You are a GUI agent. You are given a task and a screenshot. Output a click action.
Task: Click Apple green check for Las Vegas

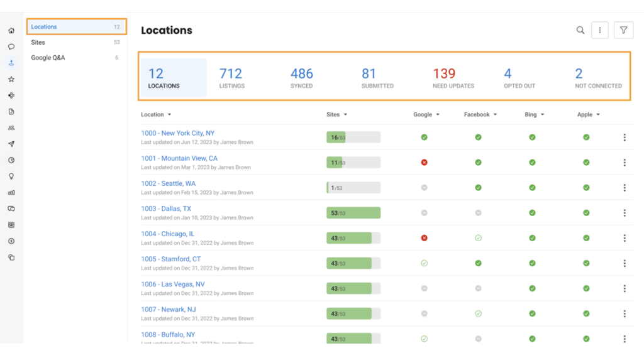pos(586,288)
